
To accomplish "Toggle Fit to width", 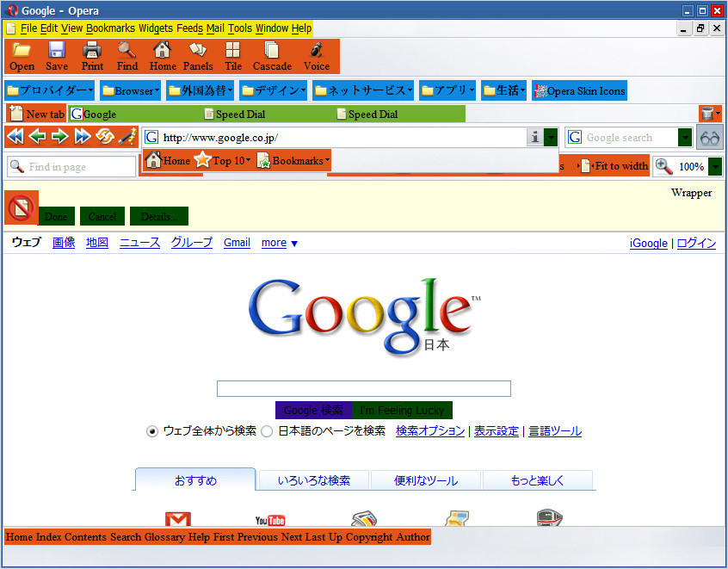I will [x=613, y=166].
